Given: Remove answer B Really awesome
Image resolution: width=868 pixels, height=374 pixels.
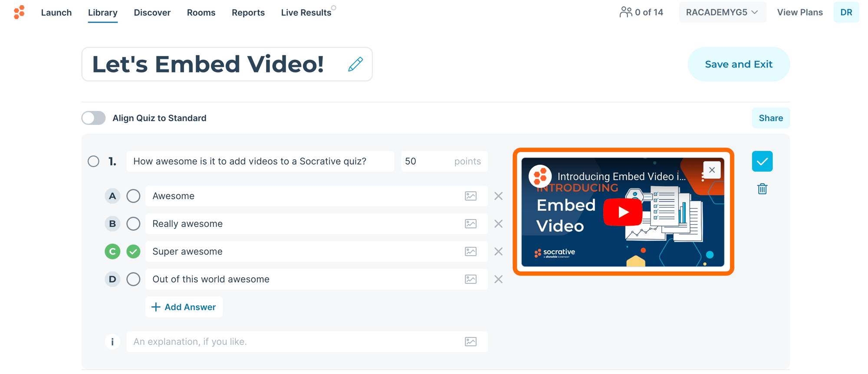Looking at the screenshot, I should [498, 224].
